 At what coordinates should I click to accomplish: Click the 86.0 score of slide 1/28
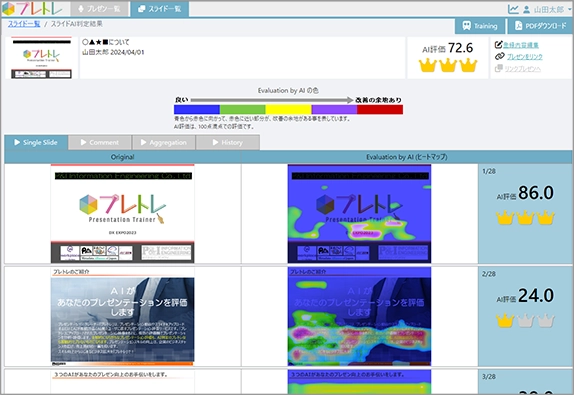(x=536, y=193)
